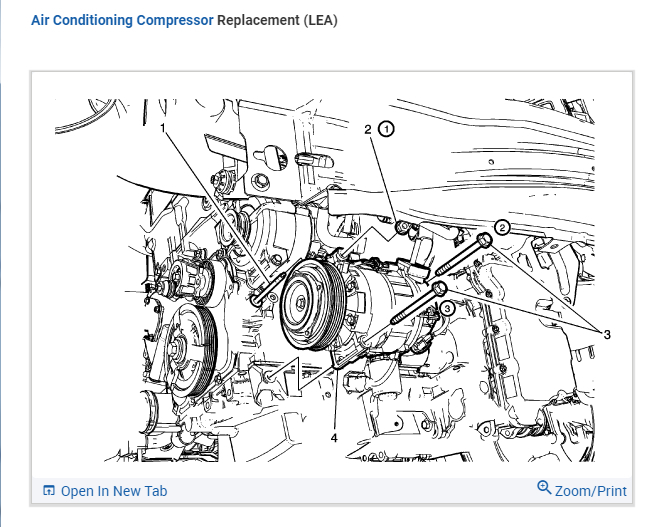Select callout number 3 at diagram's right
Image resolution: width=669 pixels, height=527 pixels.
click(607, 335)
